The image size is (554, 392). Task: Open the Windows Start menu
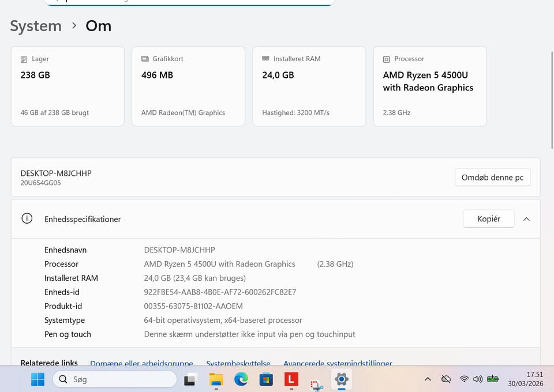[x=38, y=379]
